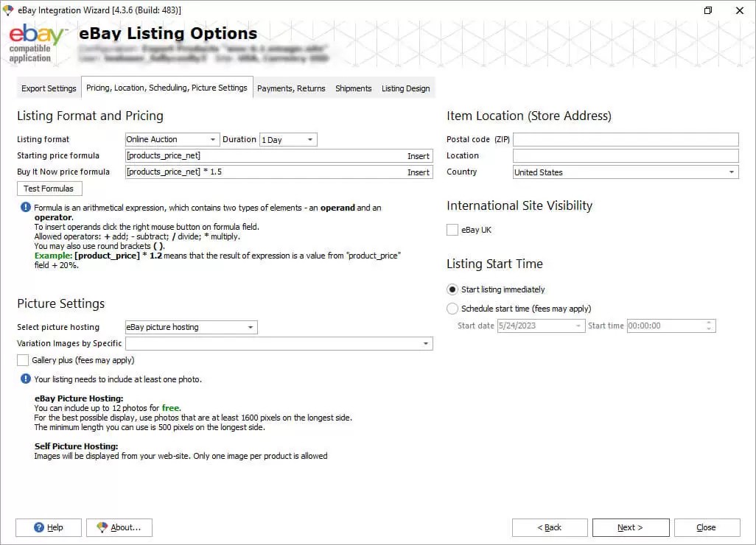
Task: Expand the Variation Images by Specific dropdown
Action: pos(425,343)
